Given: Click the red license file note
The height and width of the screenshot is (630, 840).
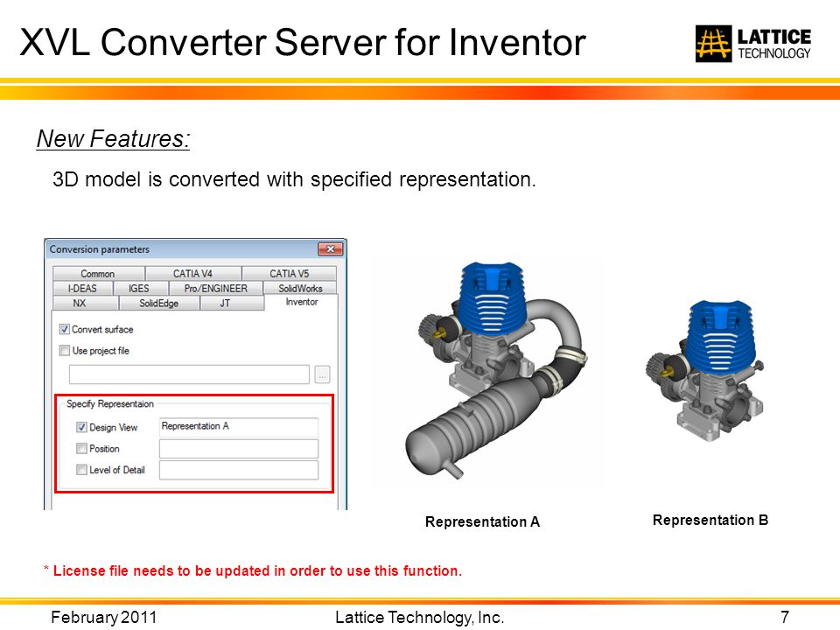Looking at the screenshot, I should point(252,570).
